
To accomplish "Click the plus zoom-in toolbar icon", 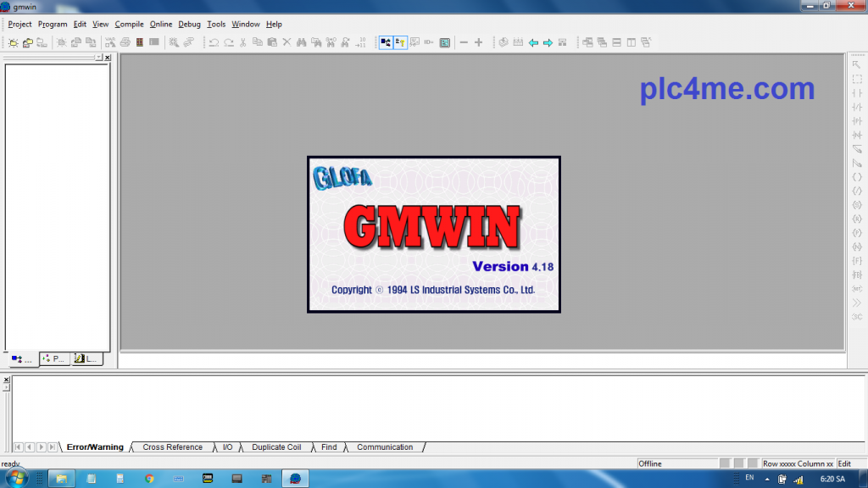I will (x=479, y=42).
